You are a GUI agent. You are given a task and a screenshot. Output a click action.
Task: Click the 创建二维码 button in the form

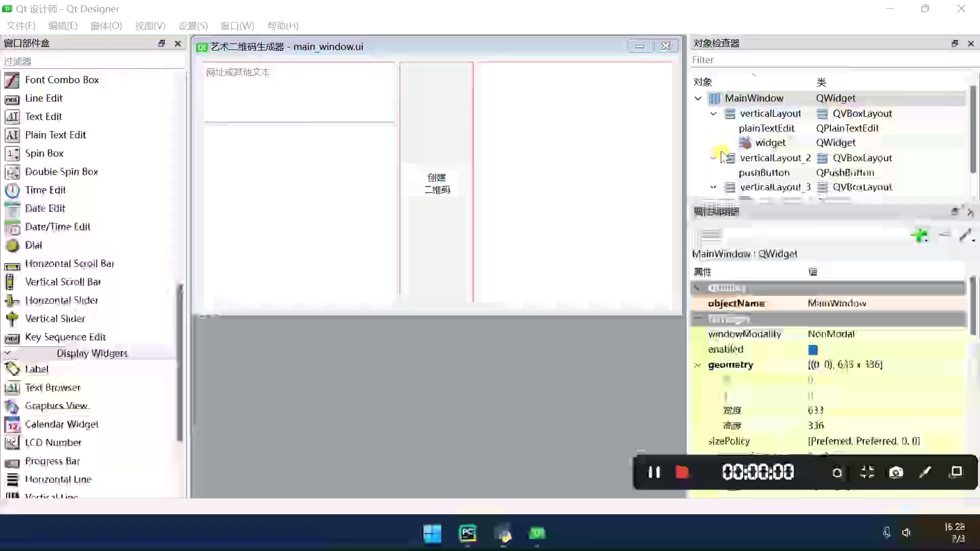437,184
